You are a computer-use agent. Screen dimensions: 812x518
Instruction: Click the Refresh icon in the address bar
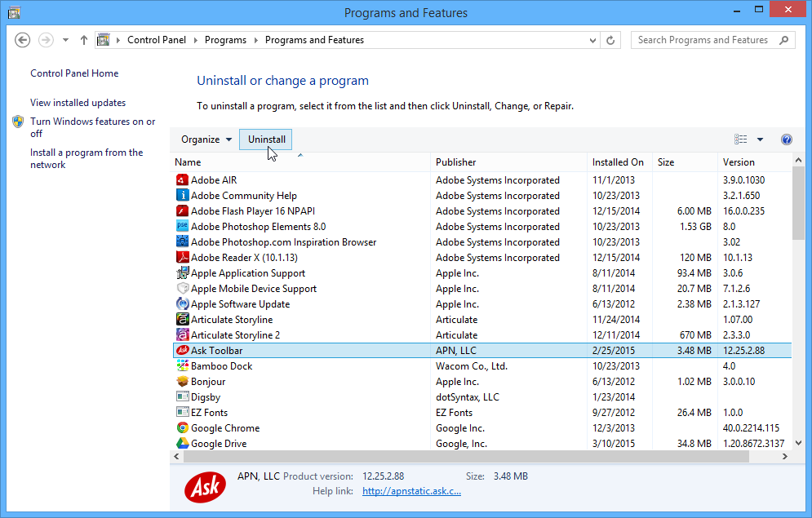tap(610, 39)
